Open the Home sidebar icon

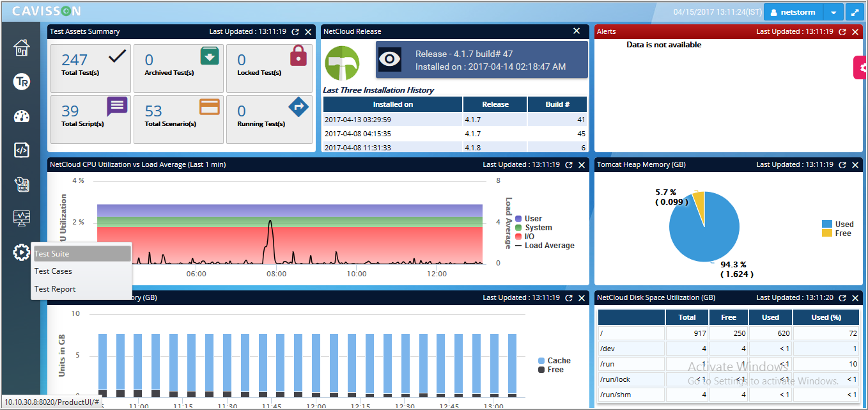click(x=22, y=48)
